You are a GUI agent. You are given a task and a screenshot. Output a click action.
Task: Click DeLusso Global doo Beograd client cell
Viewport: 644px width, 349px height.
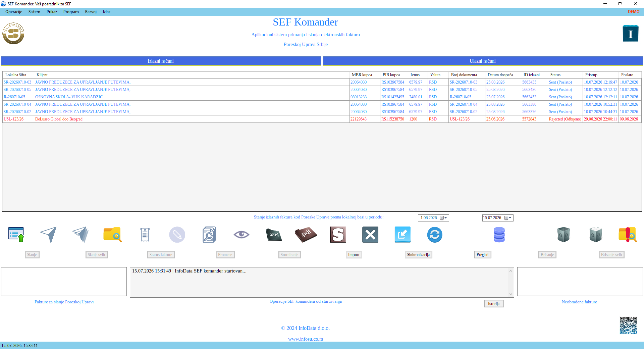coord(192,119)
